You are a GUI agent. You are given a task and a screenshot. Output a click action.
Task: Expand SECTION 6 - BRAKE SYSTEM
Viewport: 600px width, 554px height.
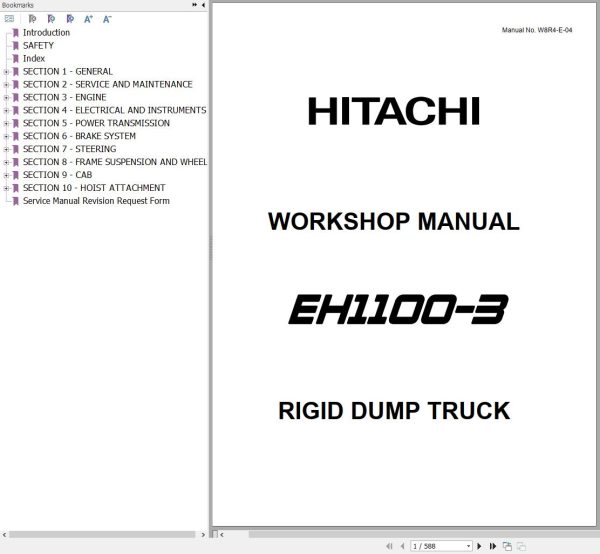click(x=6, y=136)
